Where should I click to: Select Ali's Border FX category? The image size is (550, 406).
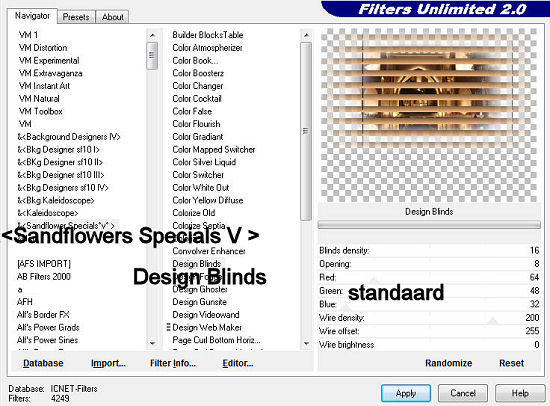click(43, 314)
